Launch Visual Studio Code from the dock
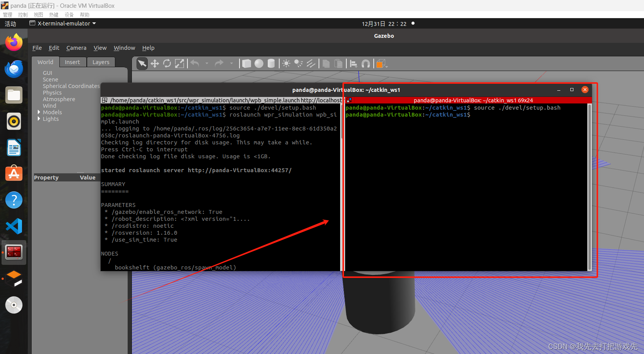Screen dimensions: 644x354 14,226
